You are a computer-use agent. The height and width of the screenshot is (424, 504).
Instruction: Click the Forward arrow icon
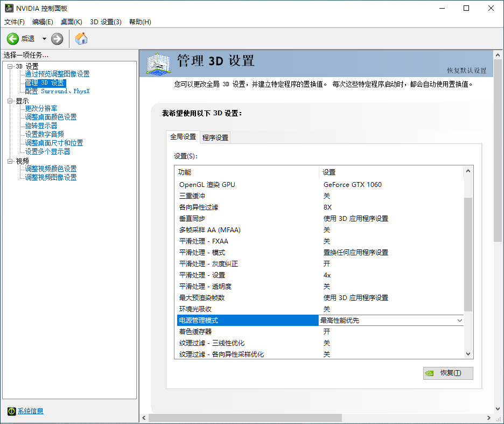pos(57,39)
